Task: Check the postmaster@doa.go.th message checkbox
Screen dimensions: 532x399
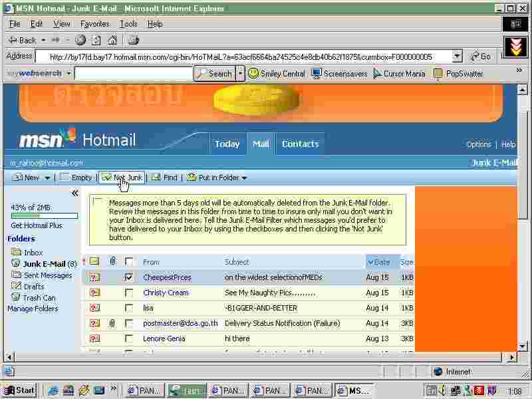Action: click(x=129, y=323)
